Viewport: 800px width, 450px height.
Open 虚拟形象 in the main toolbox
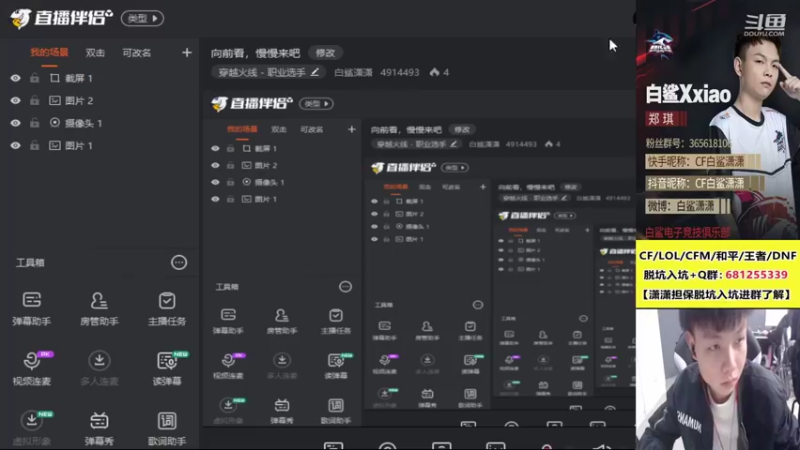(x=32, y=428)
